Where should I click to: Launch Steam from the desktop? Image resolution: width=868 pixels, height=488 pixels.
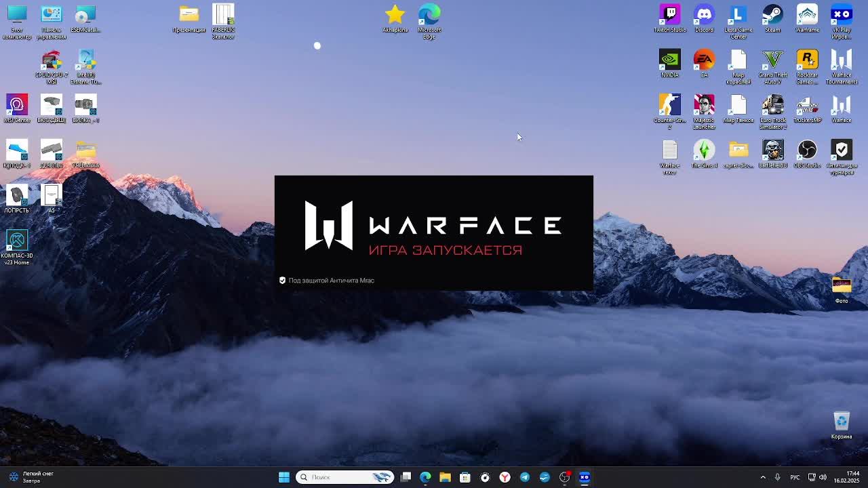click(x=772, y=18)
